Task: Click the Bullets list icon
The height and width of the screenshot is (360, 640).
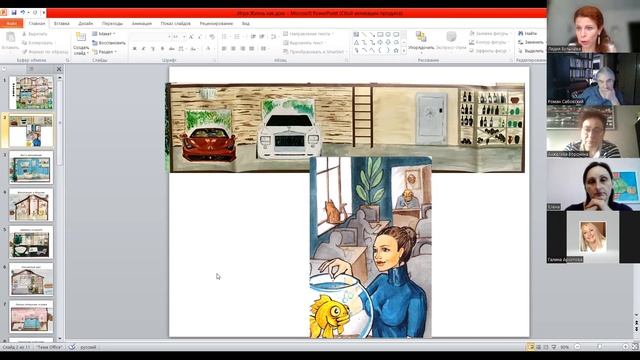Action: point(225,37)
